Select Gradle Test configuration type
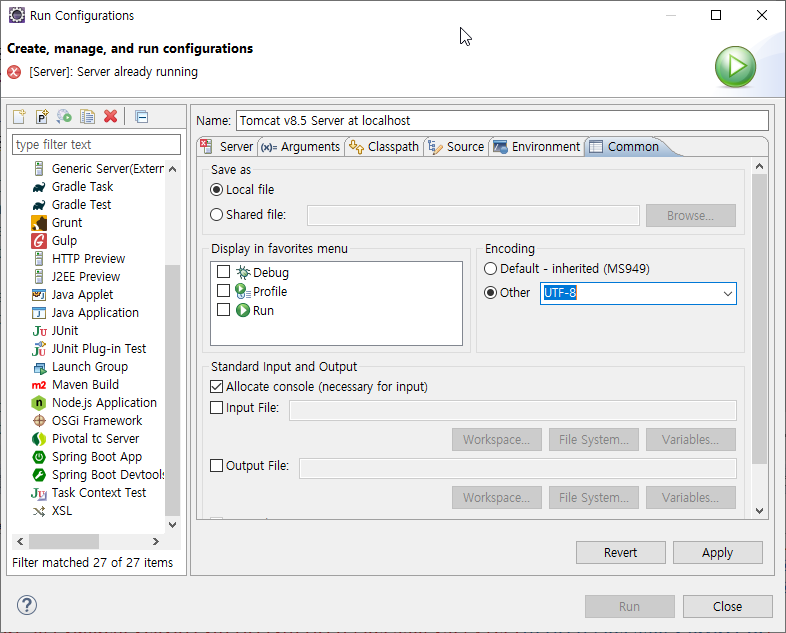The width and height of the screenshot is (786, 633). [x=81, y=204]
